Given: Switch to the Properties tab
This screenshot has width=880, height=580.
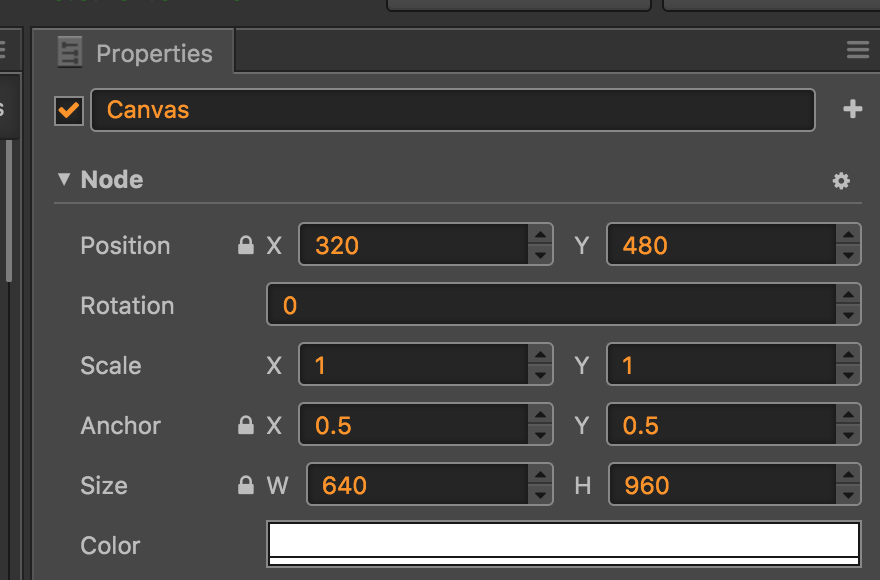Looking at the screenshot, I should 154,53.
